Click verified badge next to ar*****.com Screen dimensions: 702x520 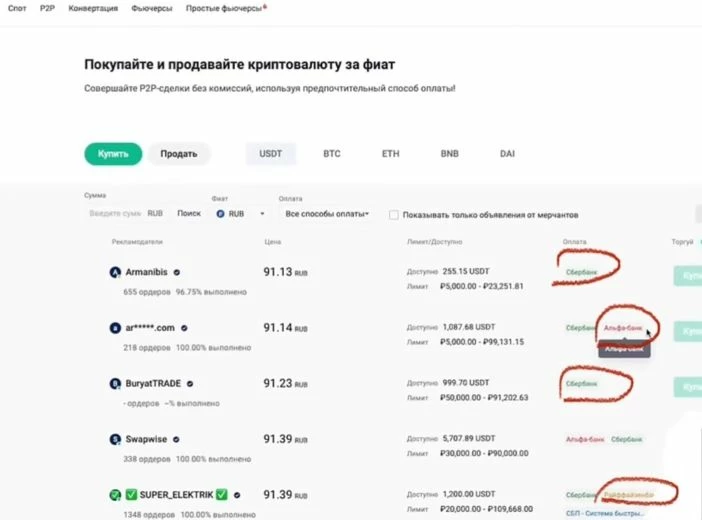click(184, 328)
